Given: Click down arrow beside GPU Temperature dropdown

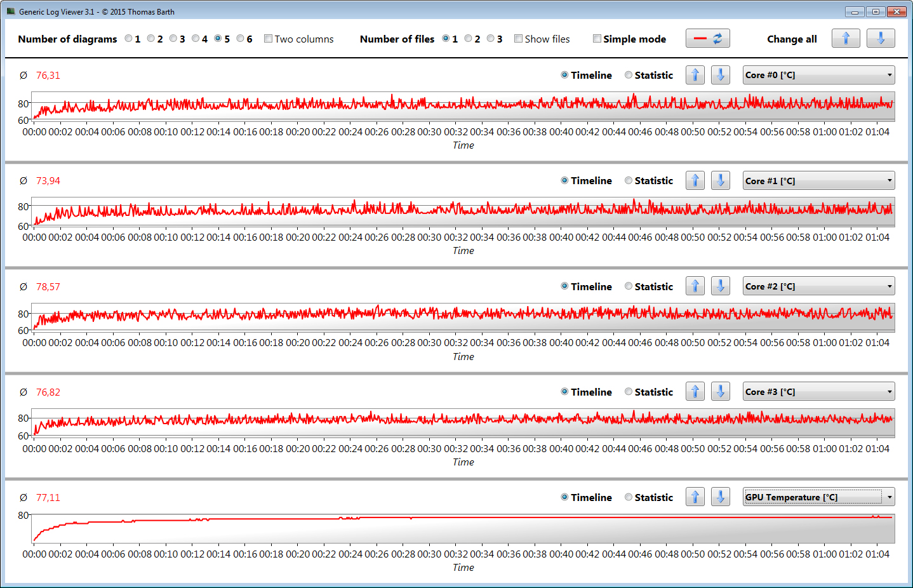Looking at the screenshot, I should pos(721,497).
